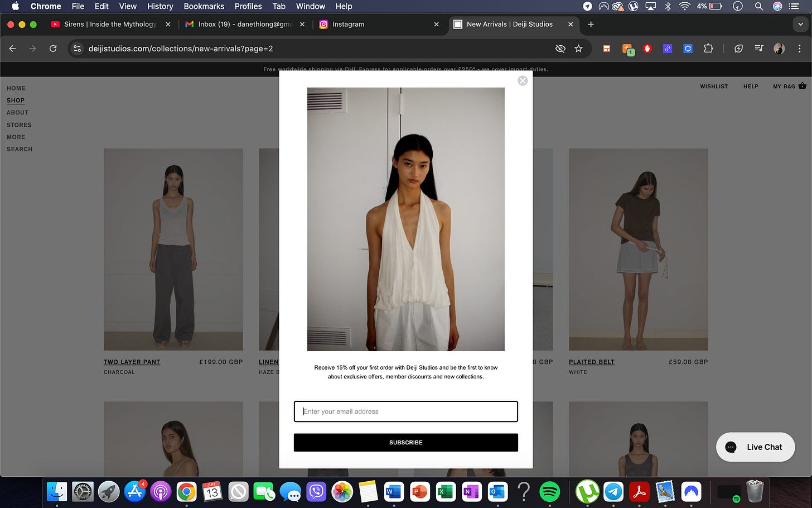Open the Profiles menu

point(248,6)
